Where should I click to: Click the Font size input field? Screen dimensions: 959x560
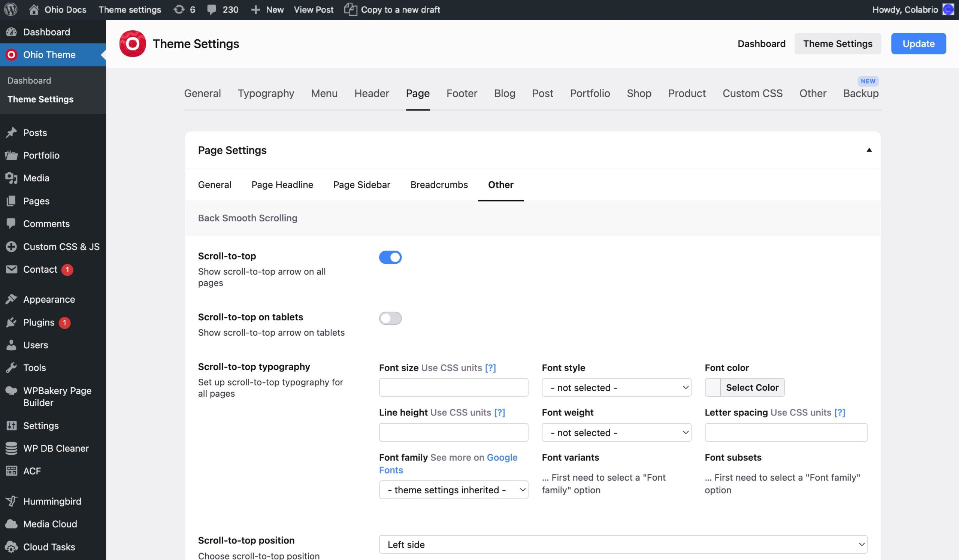[x=453, y=387]
